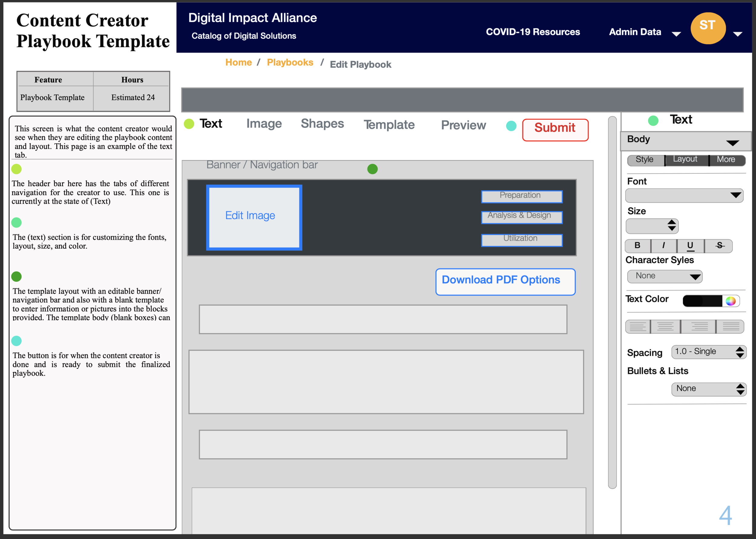This screenshot has height=539, width=756.
Task: Justify the text alignment
Action: (x=730, y=327)
